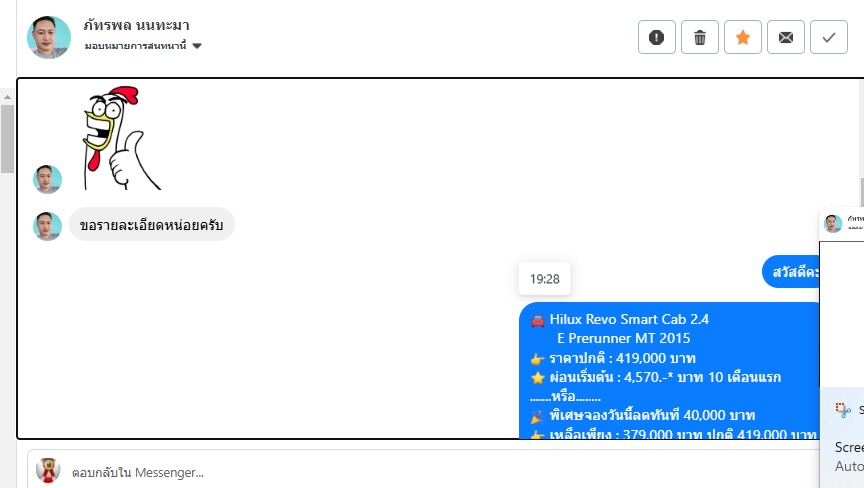The height and width of the screenshot is (488, 864).
Task: Open the chicken thumbs-up sticker
Action: tap(122, 138)
